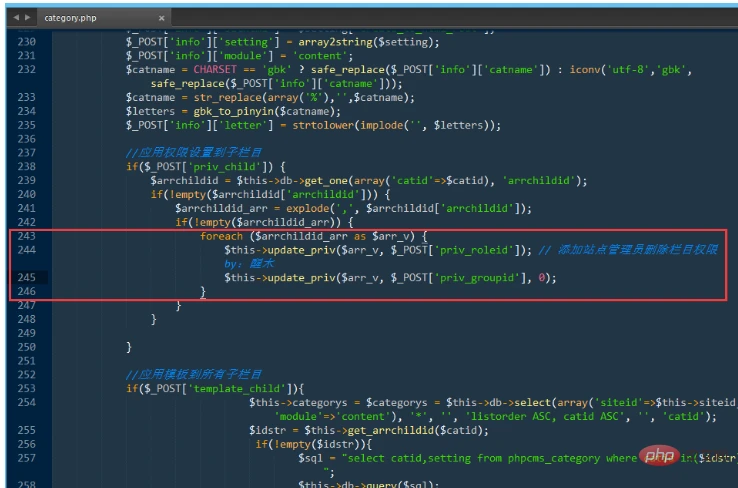Image resolution: width=738 pixels, height=488 pixels.
Task: Click line number 250 in gutter
Action: click(x=26, y=347)
